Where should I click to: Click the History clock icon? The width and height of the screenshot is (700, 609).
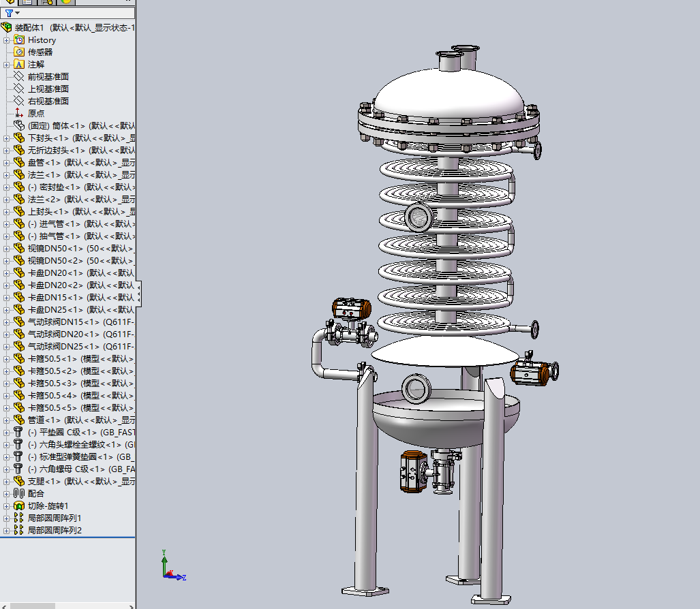tap(19, 40)
